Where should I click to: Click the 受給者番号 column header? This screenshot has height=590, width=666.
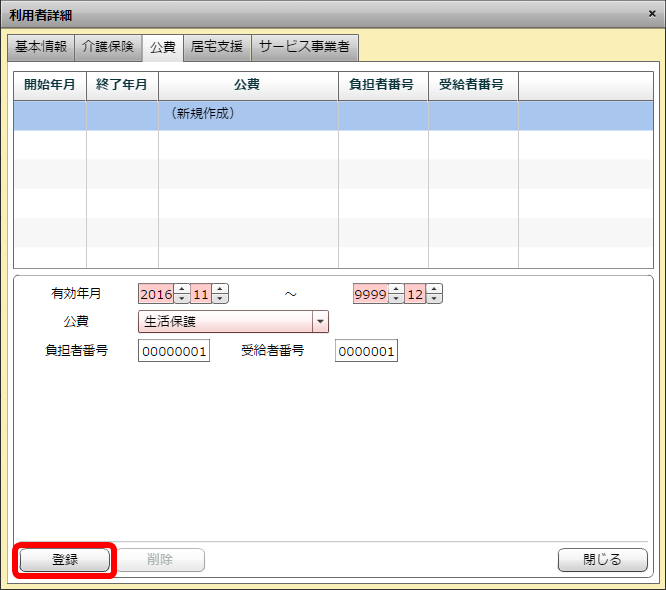tap(473, 85)
